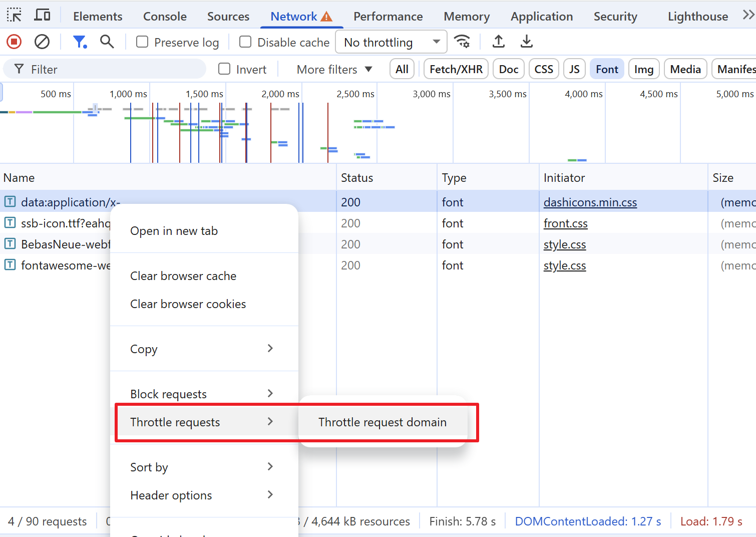The image size is (756, 537).
Task: Export HAR file with download icon
Action: pos(526,42)
